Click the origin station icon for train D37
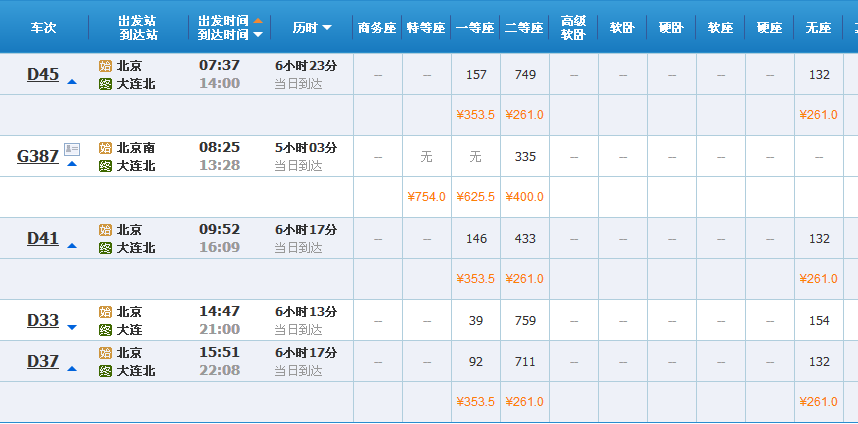The image size is (858, 424). tap(105, 353)
